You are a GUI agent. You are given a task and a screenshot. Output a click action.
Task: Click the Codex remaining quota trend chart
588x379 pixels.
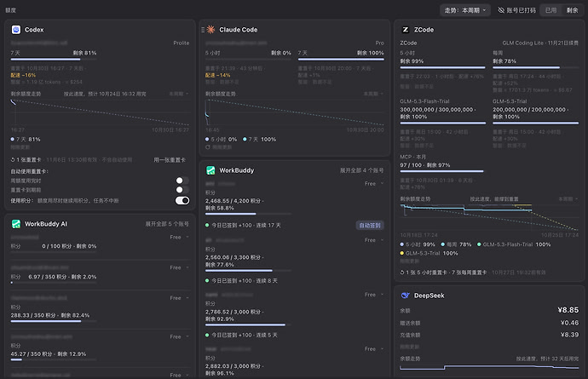(x=100, y=112)
